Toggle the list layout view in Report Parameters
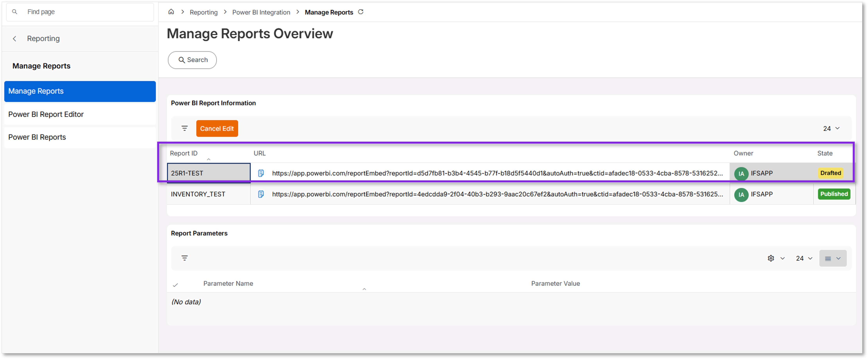Viewport: 868px width, 359px height. pos(828,258)
